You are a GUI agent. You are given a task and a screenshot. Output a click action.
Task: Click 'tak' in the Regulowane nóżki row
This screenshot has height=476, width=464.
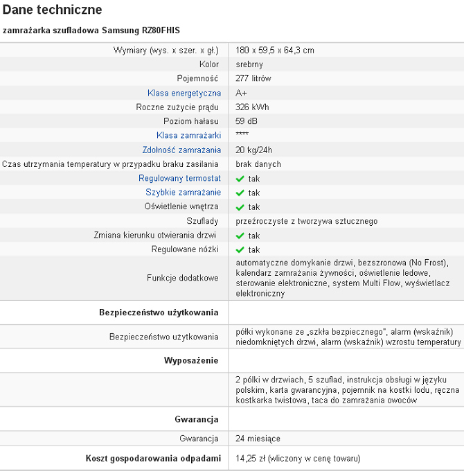pyautogui.click(x=254, y=250)
